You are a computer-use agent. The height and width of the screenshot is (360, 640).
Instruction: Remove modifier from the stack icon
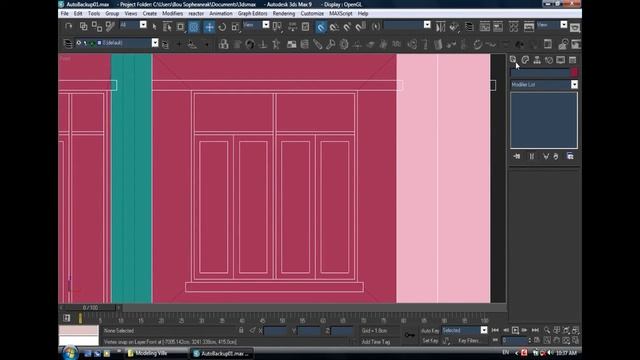pos(556,156)
